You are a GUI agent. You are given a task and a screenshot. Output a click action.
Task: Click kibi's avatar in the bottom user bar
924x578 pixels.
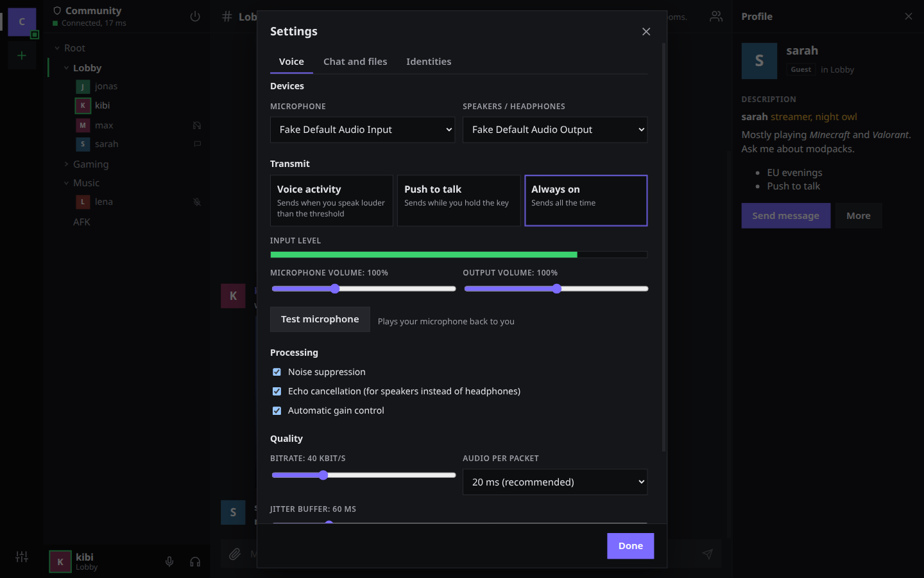(x=60, y=562)
